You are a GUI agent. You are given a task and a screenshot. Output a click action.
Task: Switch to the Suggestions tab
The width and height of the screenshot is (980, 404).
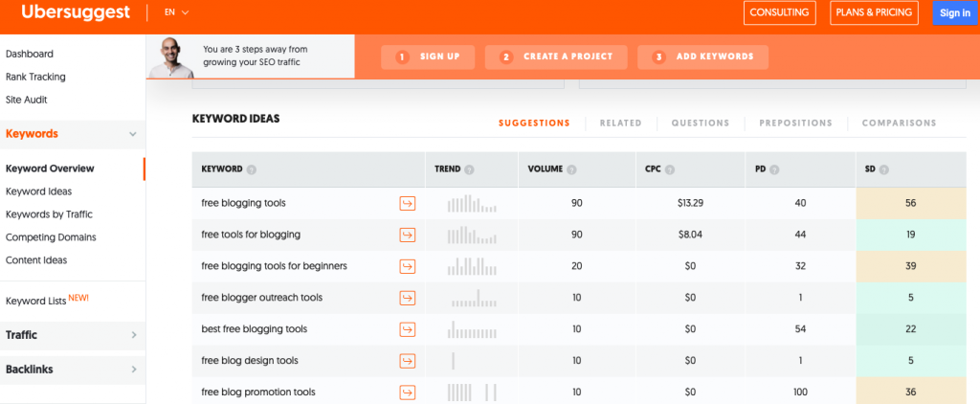pos(534,123)
